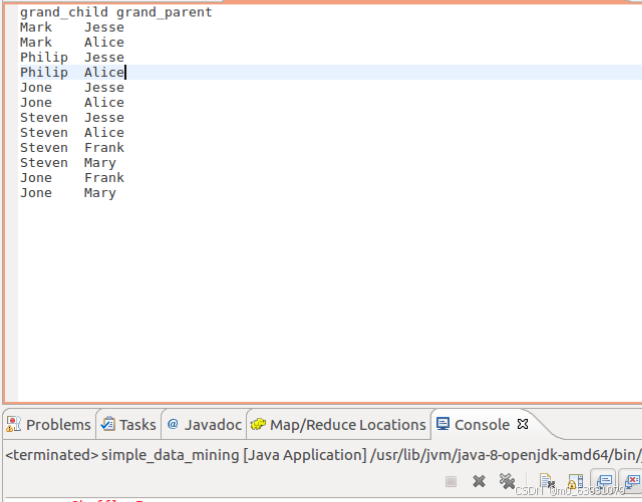Remove all terminated launches double-X icon
The image size is (642, 502).
click(x=507, y=481)
